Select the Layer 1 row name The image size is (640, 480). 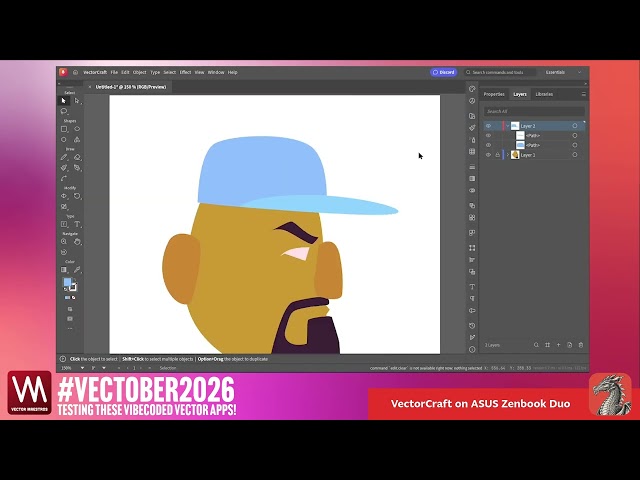pyautogui.click(x=528, y=155)
